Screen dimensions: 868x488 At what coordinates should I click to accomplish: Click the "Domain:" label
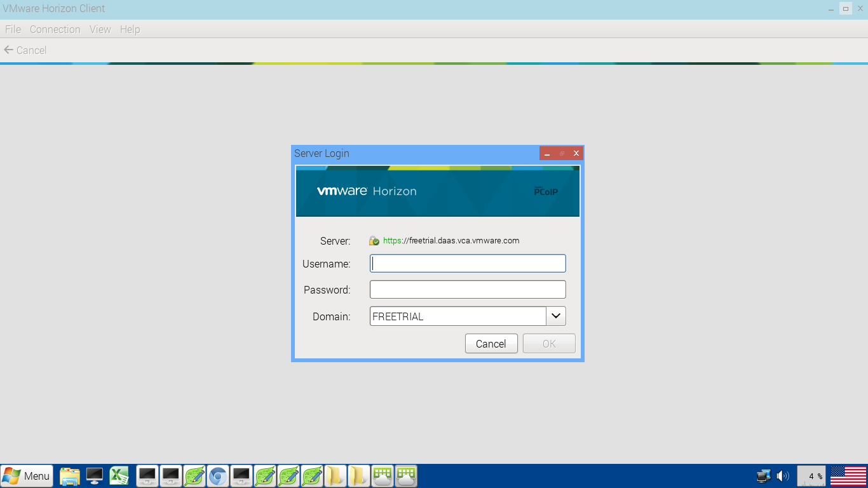(x=332, y=316)
